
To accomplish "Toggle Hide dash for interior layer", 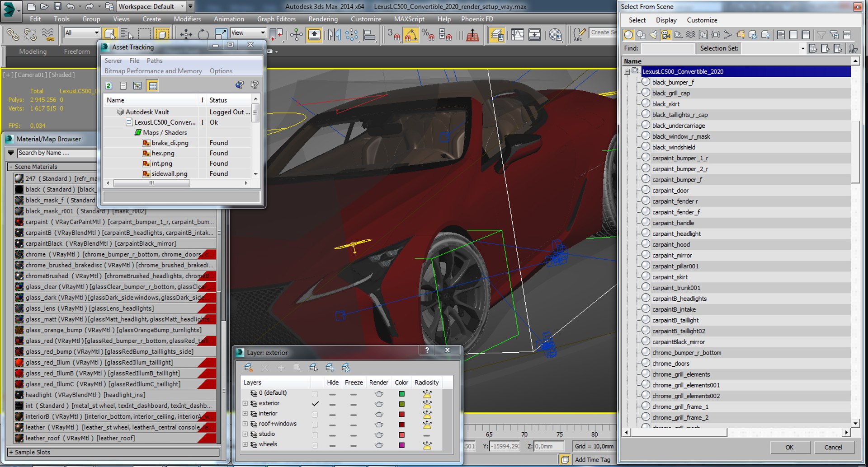I will pyautogui.click(x=333, y=414).
